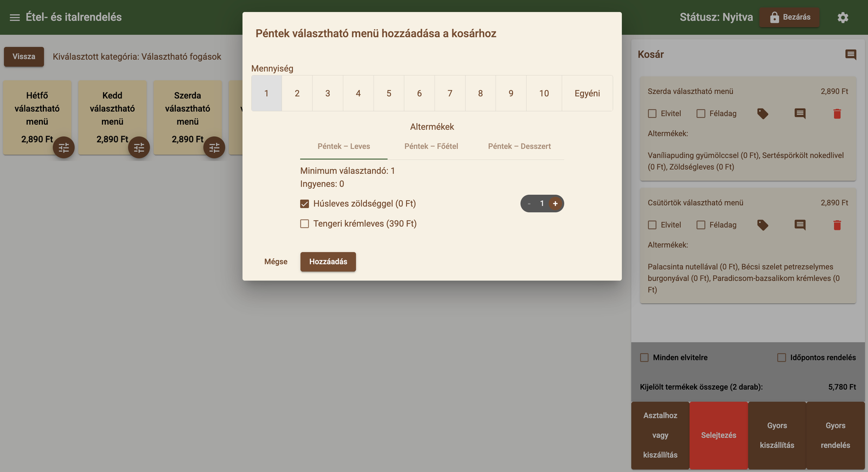Open cart comment icon beside Kosár

(851, 54)
